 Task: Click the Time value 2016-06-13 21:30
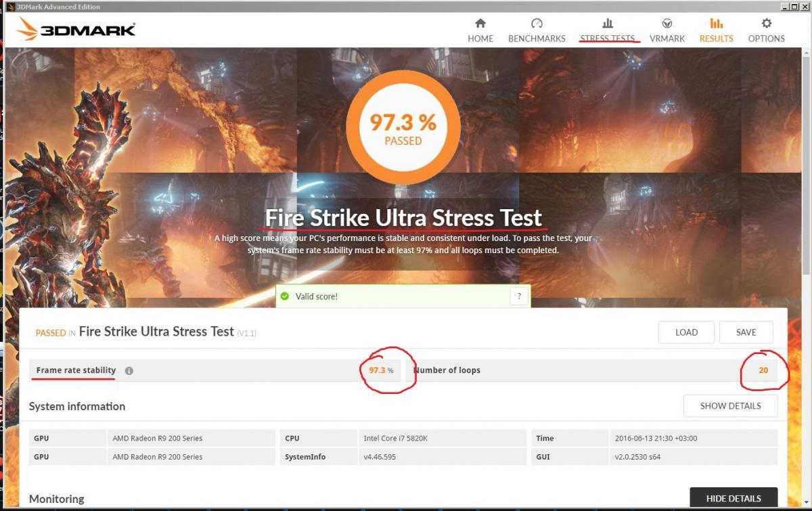(x=656, y=438)
